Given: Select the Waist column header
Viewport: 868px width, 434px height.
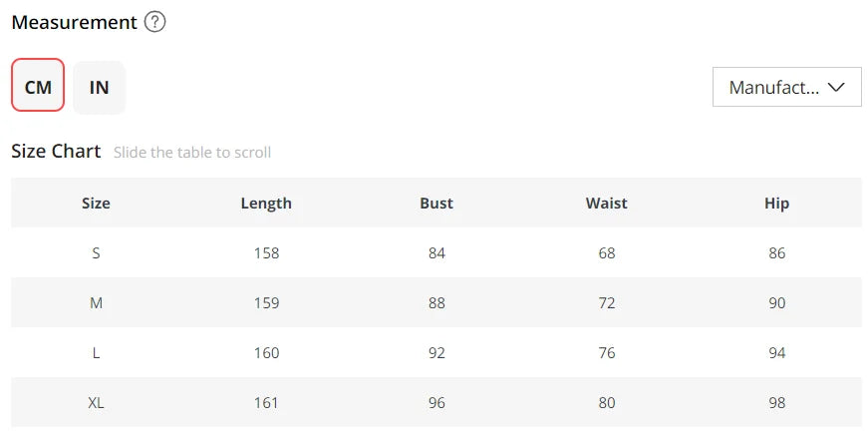Looking at the screenshot, I should coord(607,203).
